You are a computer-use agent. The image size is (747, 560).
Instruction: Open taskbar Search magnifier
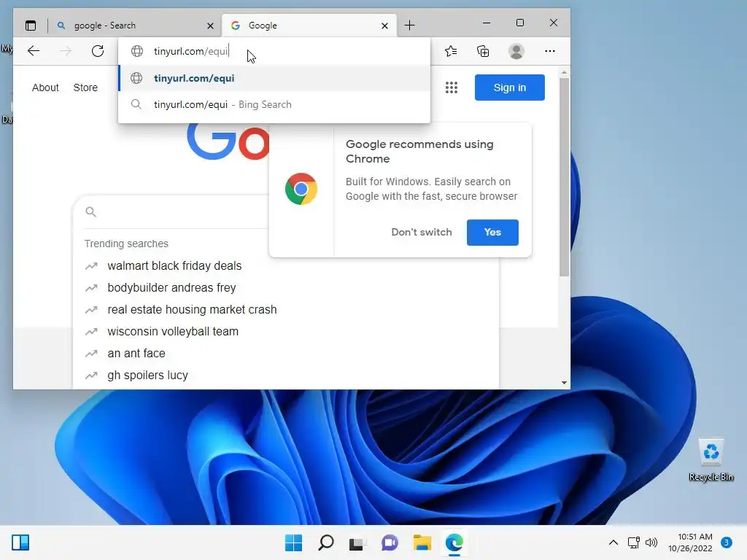click(x=326, y=542)
